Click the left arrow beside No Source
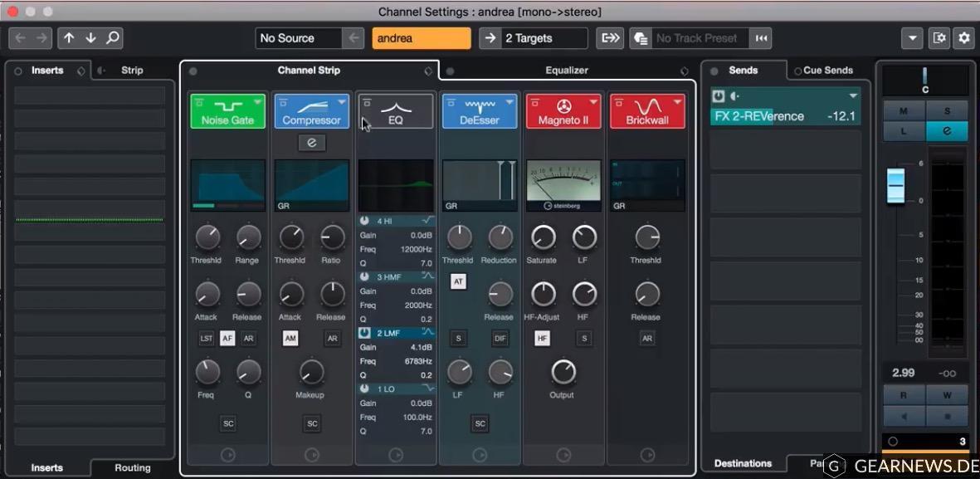980x479 pixels. point(353,38)
